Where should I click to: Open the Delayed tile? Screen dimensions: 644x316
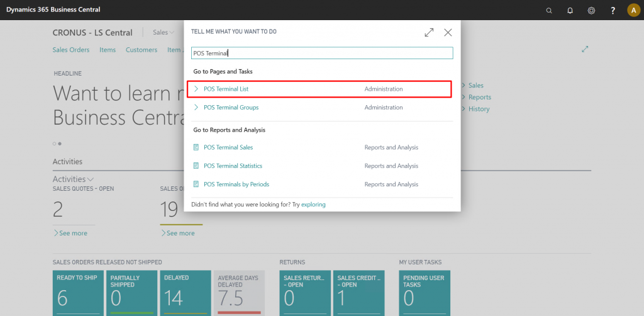[x=186, y=293]
